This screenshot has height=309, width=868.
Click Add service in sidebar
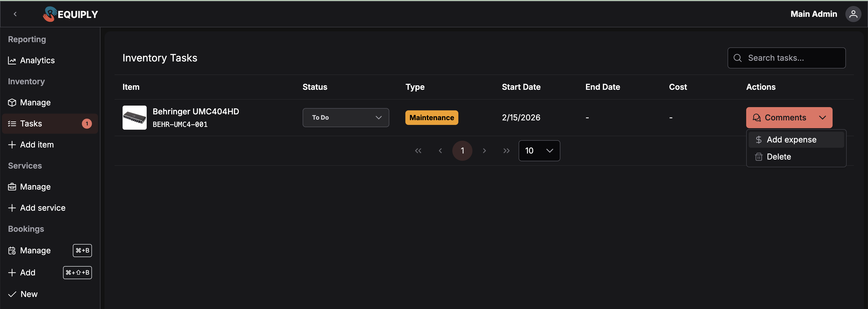pos(42,208)
